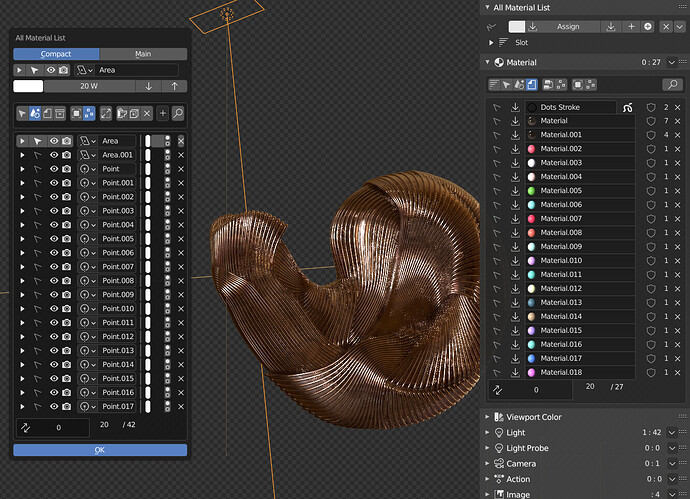The image size is (690, 499).
Task: Toggle viewport visibility of Point.010
Action: [x=54, y=308]
